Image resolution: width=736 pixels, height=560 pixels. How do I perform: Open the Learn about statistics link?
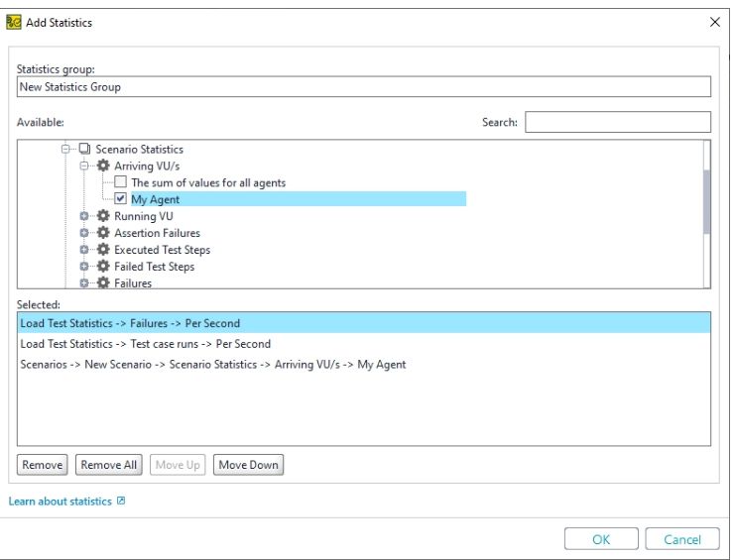pos(61,501)
